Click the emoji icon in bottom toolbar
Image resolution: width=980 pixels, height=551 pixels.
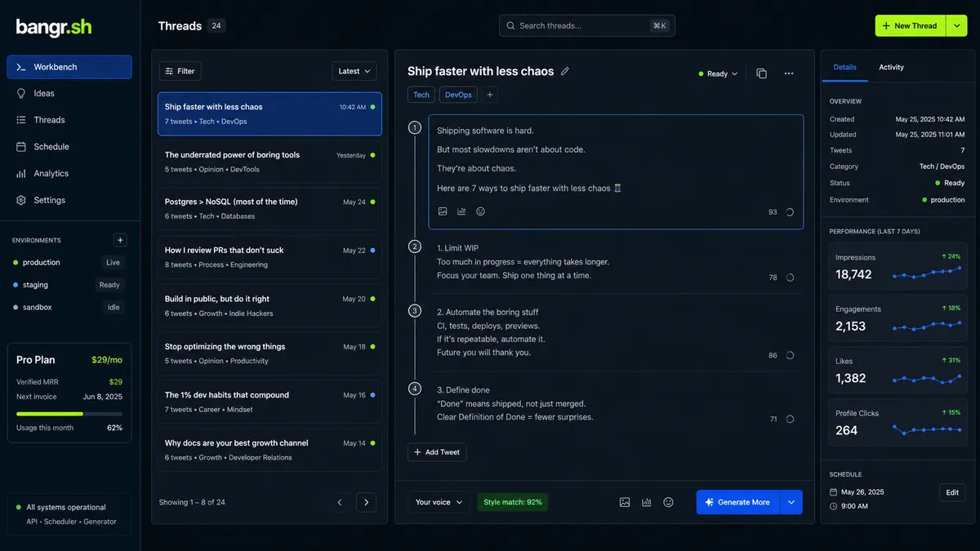click(668, 502)
